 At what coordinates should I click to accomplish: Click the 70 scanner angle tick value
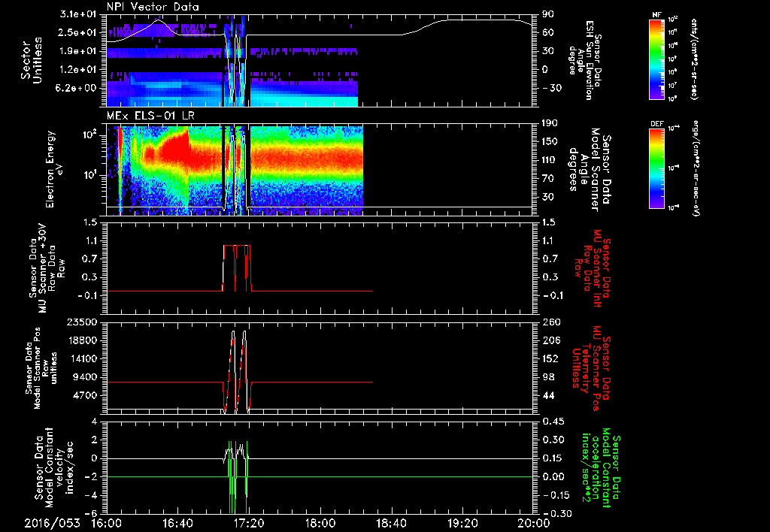click(x=548, y=178)
